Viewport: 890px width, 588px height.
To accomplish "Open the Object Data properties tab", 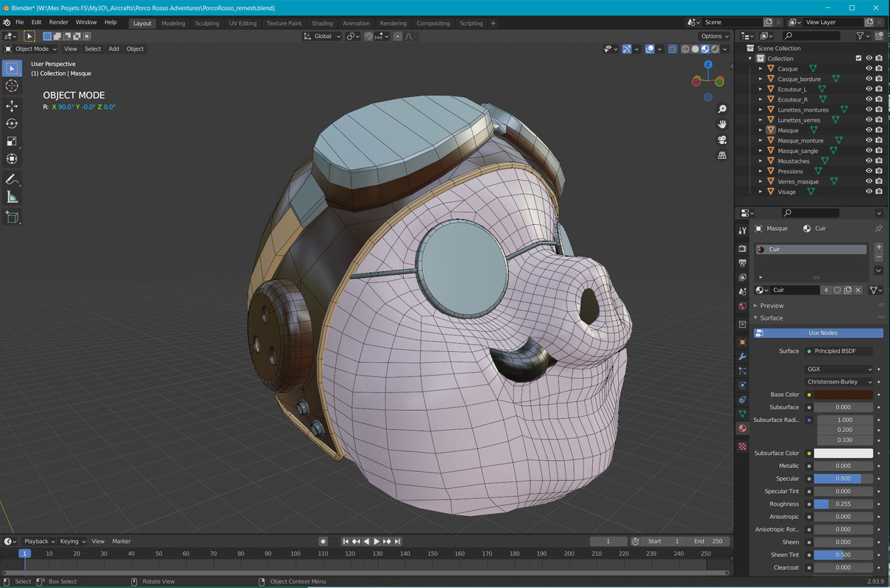I will (742, 414).
